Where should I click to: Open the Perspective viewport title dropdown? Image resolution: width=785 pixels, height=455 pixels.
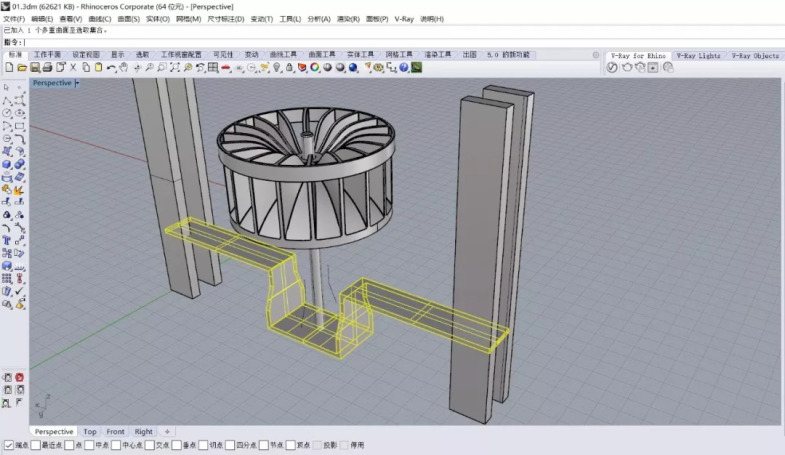point(77,83)
